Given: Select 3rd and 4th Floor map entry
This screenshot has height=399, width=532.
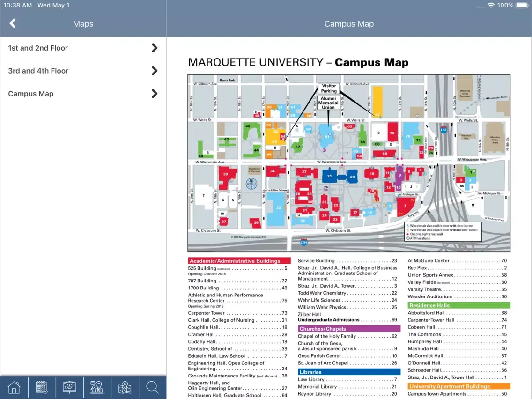Looking at the screenshot, I should click(x=83, y=71).
